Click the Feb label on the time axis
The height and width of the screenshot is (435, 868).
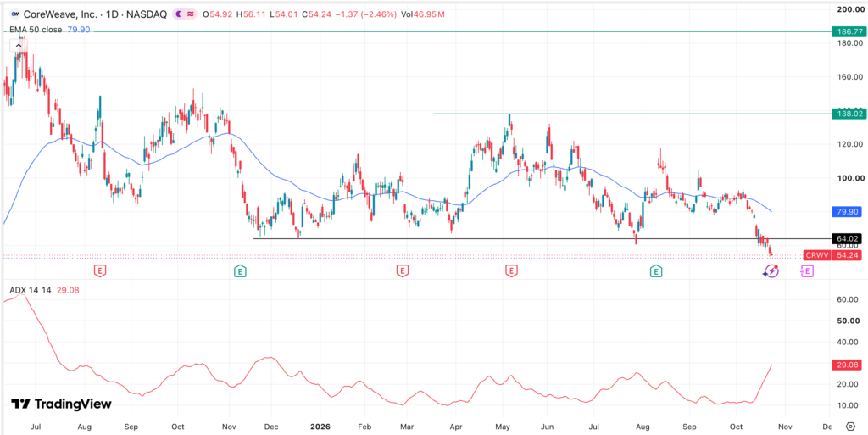363,427
